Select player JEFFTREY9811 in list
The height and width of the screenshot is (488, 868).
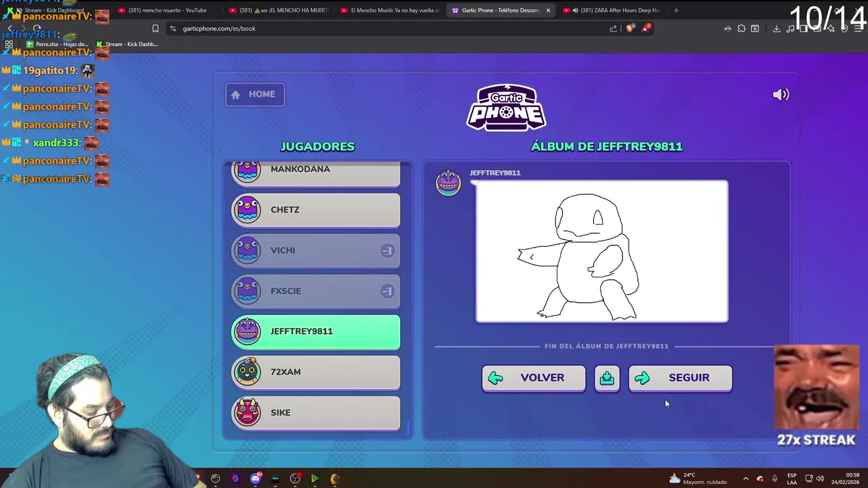point(316,332)
